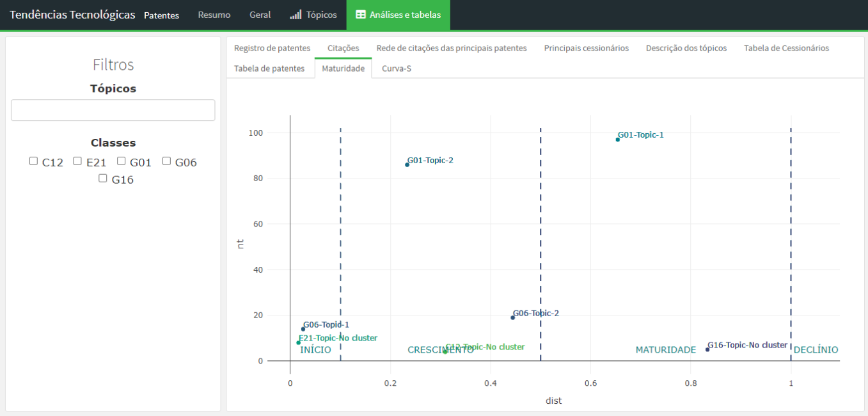
Task: Go to the Citações tab
Action: (343, 48)
